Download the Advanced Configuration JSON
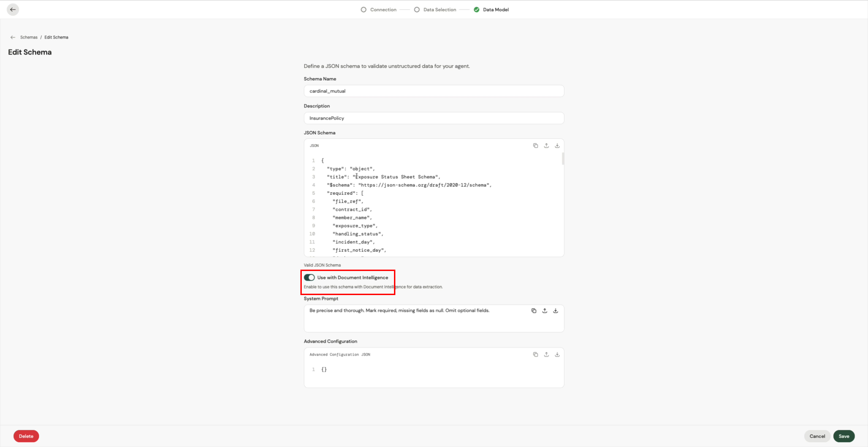868x447 pixels. (557, 354)
